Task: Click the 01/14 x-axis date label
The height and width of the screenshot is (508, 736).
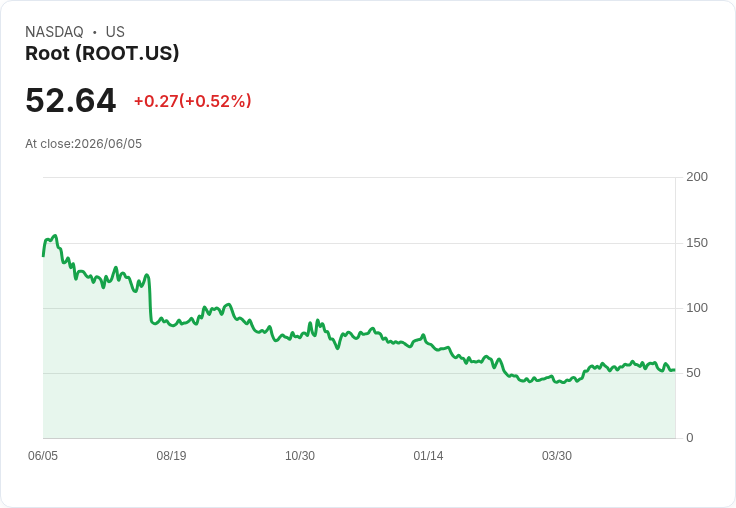Action: tap(428, 455)
